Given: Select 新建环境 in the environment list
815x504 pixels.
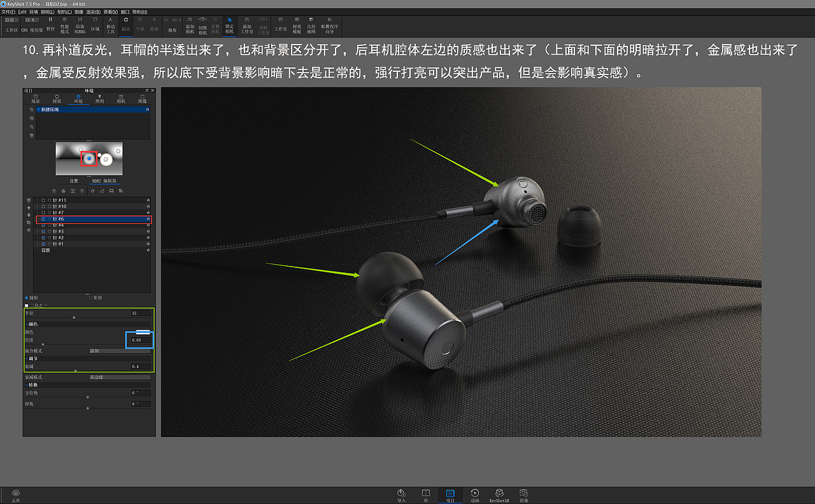Looking at the screenshot, I should (x=93, y=109).
